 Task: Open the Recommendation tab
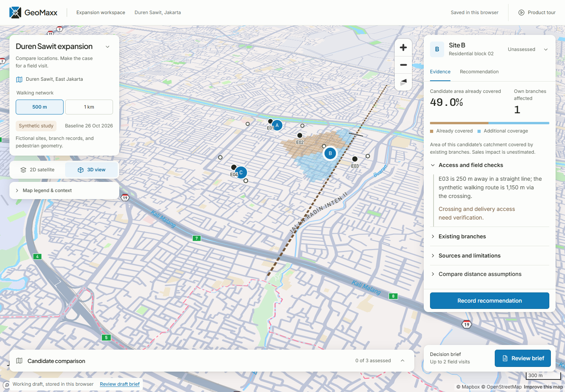[479, 72]
